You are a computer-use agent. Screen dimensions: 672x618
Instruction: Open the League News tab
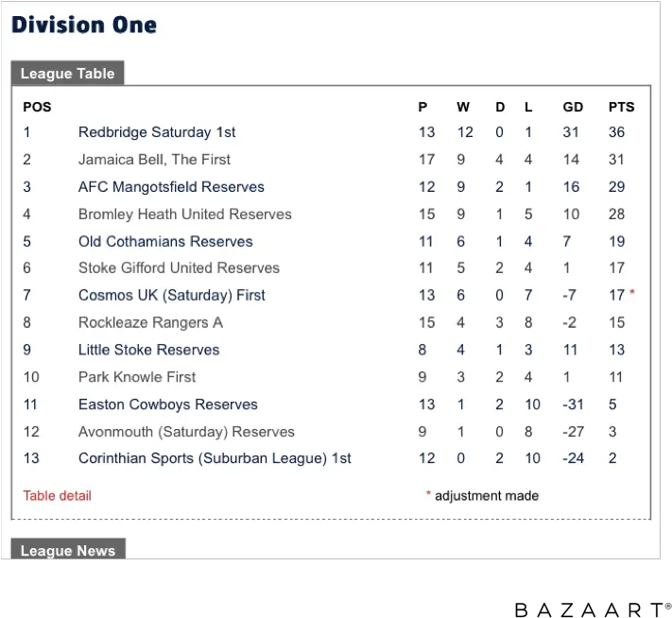[x=68, y=549]
